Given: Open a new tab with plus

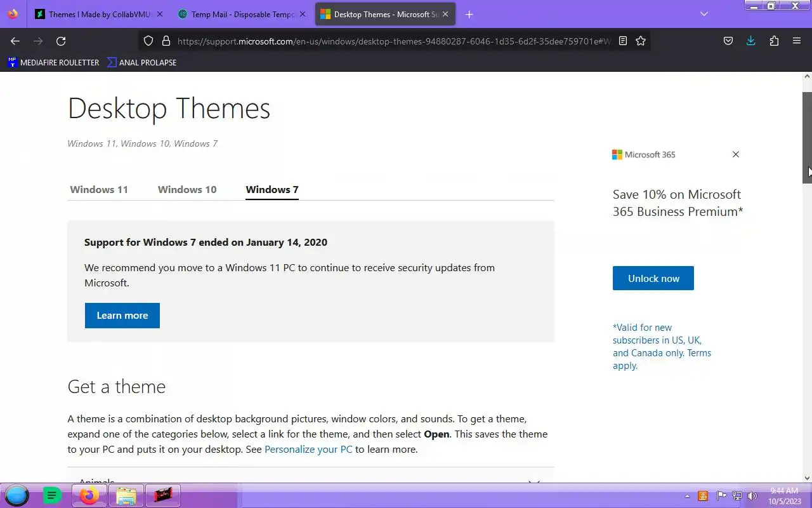Looking at the screenshot, I should click(469, 14).
